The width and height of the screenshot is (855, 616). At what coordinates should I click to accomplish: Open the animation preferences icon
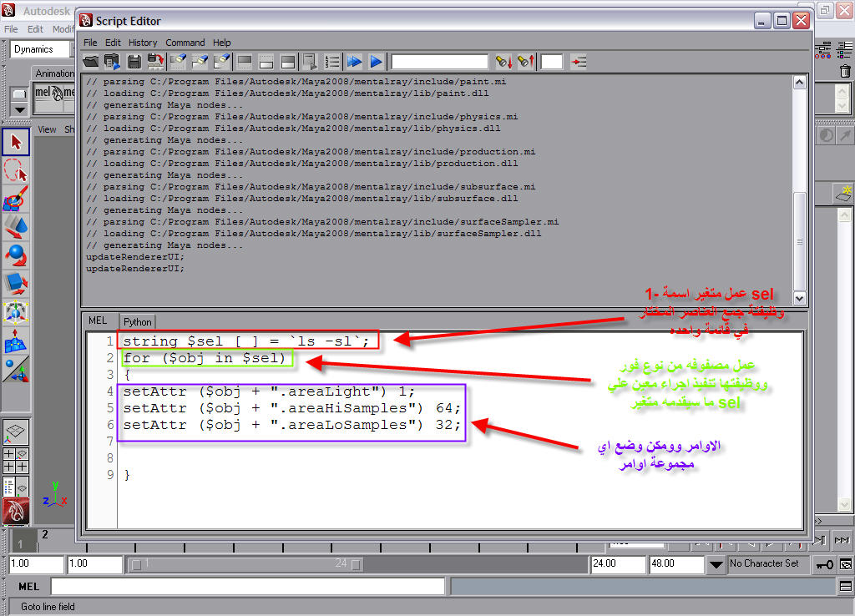(846, 565)
